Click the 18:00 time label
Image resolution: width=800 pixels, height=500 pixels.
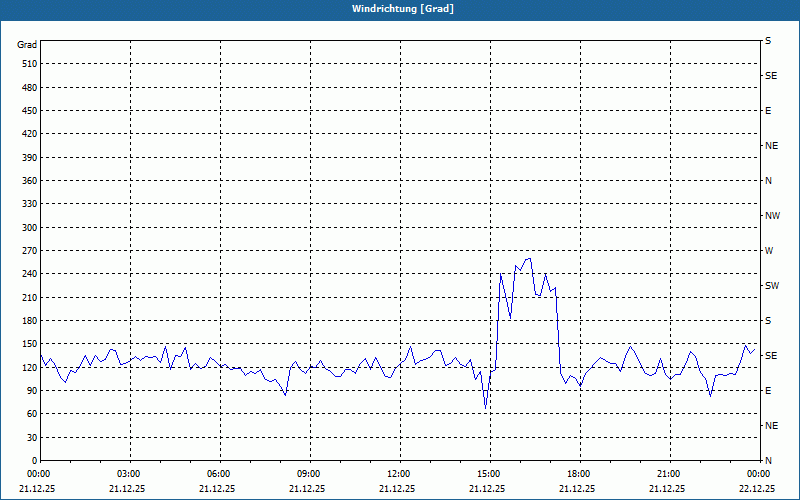[x=581, y=473]
